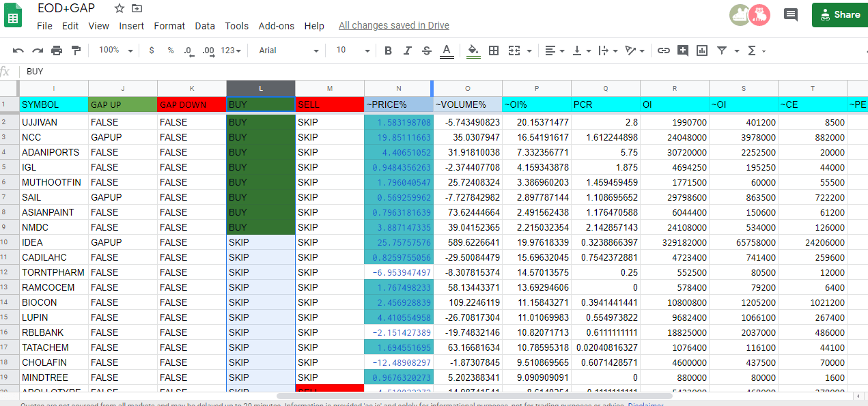This screenshot has height=406, width=868.
Task: Open the text rotation dropdown
Action: coord(634,50)
